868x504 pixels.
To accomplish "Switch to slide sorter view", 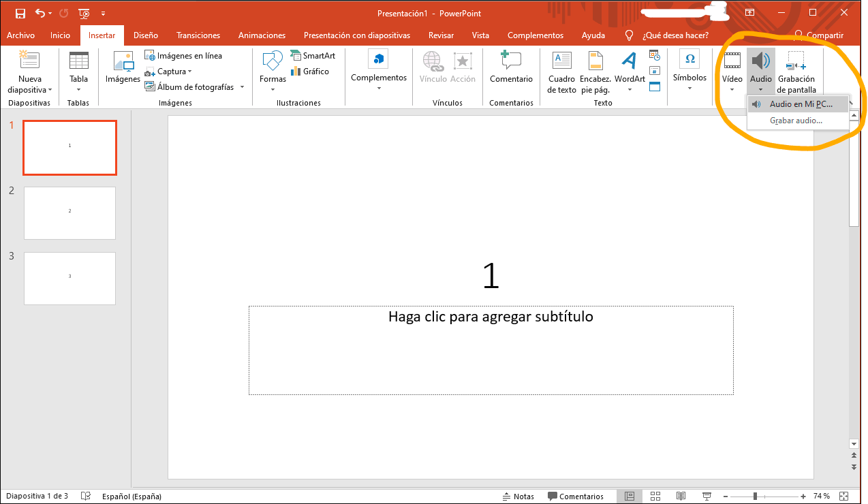I will pyautogui.click(x=655, y=496).
